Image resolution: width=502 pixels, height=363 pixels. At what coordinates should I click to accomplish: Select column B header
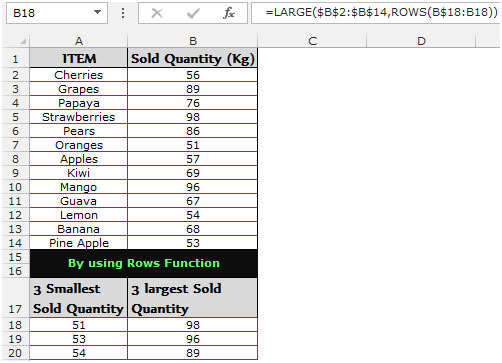193,41
